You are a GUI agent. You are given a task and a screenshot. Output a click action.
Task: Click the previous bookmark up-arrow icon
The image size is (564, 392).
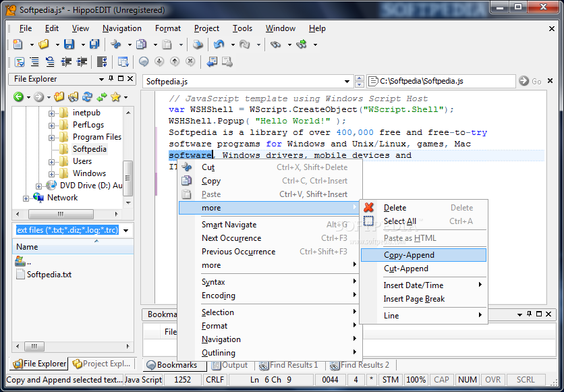175,62
